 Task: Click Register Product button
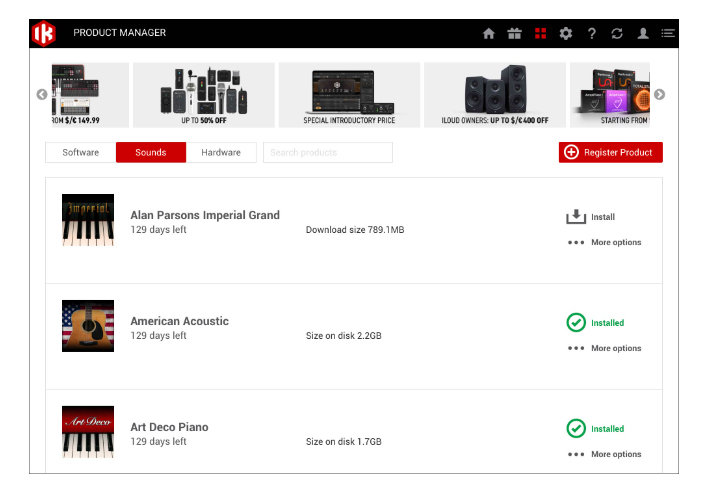tap(610, 152)
